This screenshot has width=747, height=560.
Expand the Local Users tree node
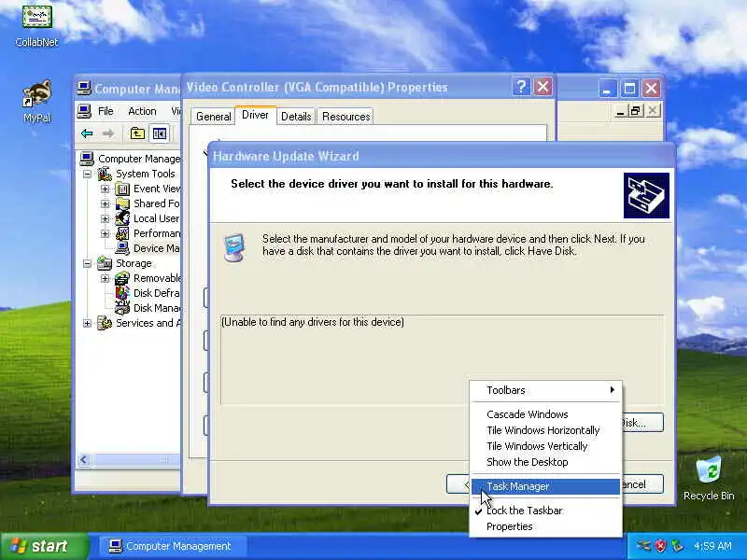pyautogui.click(x=105, y=218)
